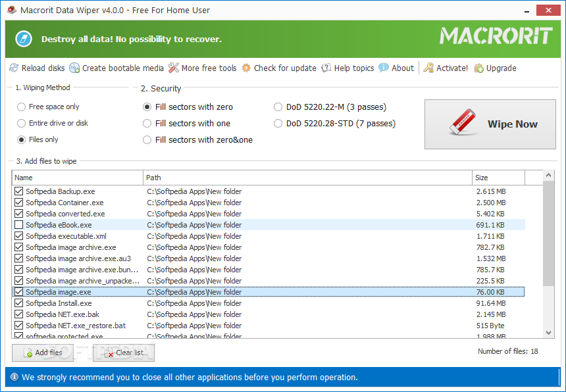The width and height of the screenshot is (566, 392).
Task: Sort by the Size column header
Action: [x=498, y=178]
